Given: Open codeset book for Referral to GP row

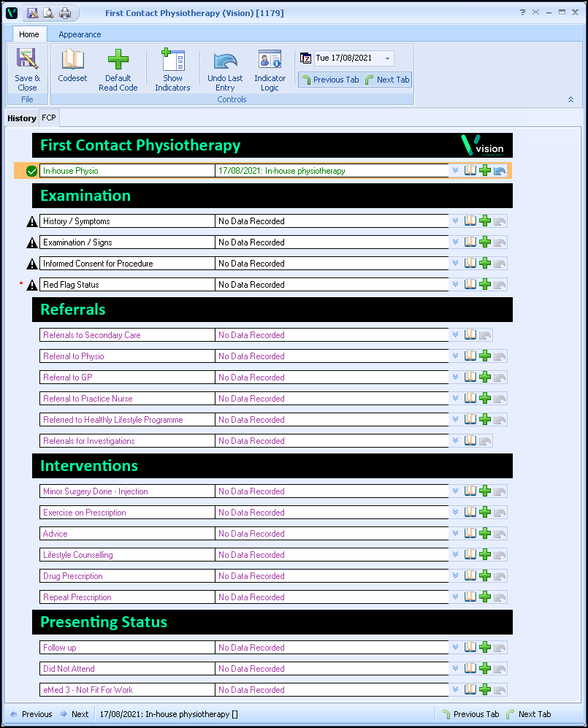Looking at the screenshot, I should pos(470,378).
